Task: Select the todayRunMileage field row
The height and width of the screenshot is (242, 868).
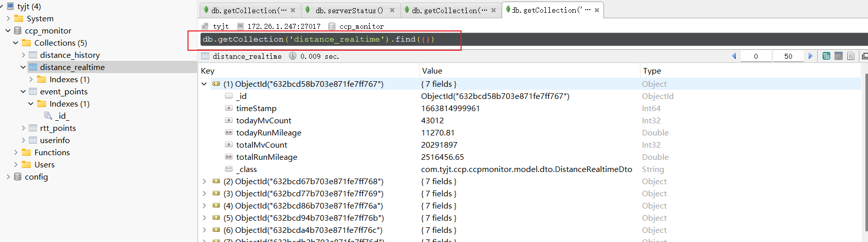Action: tap(530, 133)
